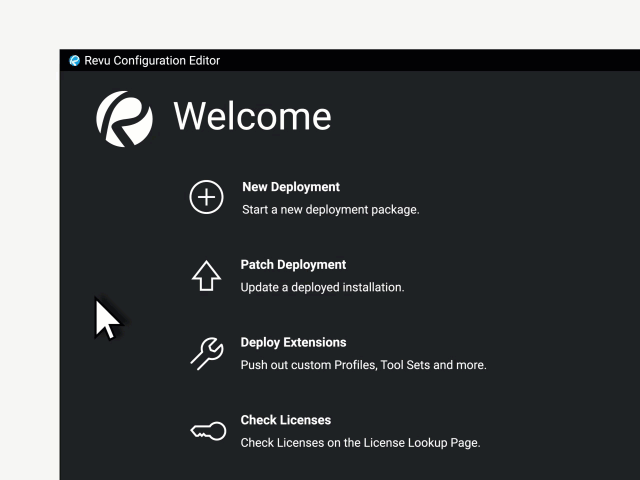Click 'Check Licenses on the License Lookup Page.'

tap(360, 443)
